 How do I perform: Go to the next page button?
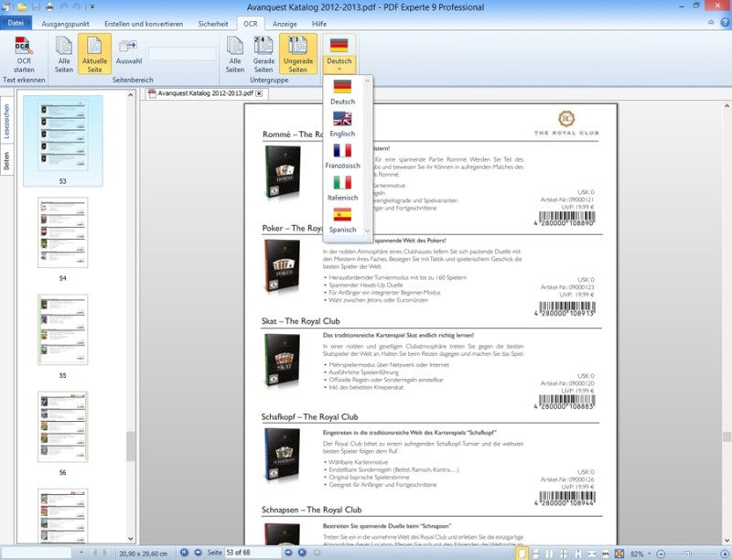(x=288, y=553)
